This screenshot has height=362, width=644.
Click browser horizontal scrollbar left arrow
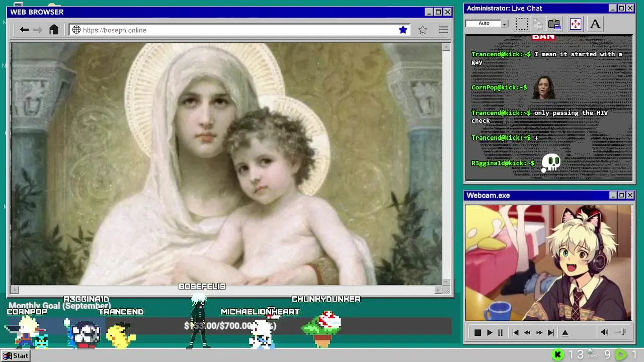click(15, 290)
